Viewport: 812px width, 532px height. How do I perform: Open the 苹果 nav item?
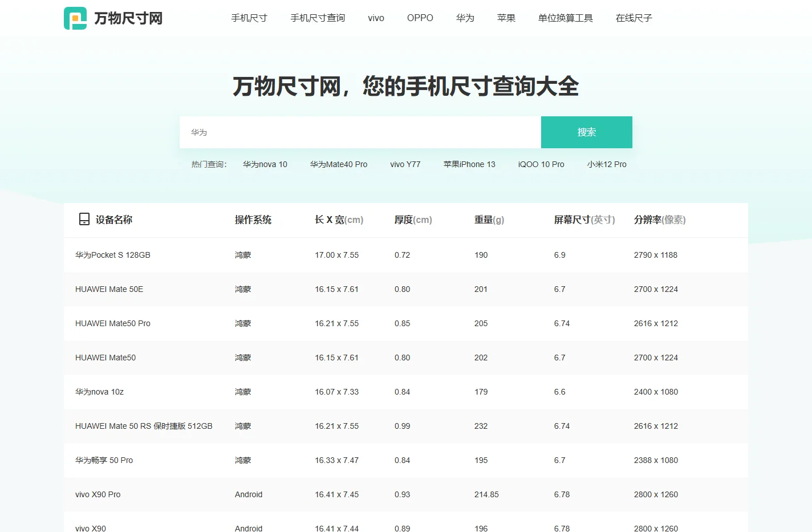[506, 18]
